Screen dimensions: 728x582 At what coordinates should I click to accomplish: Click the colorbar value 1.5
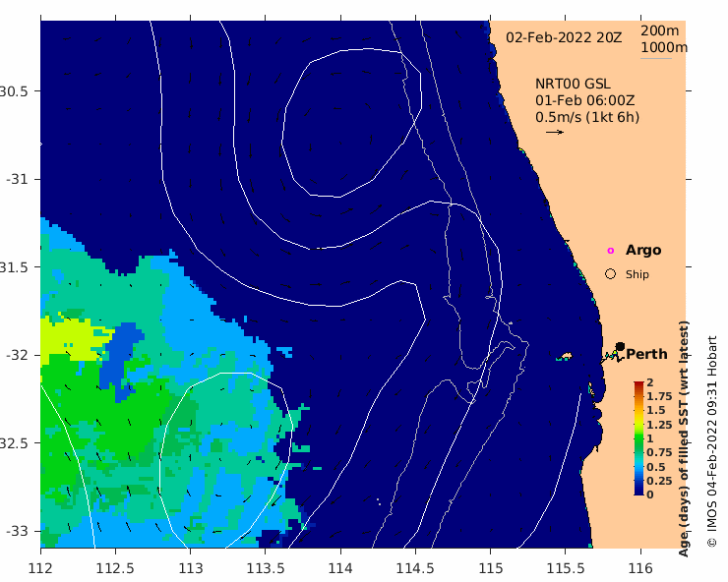click(x=656, y=410)
